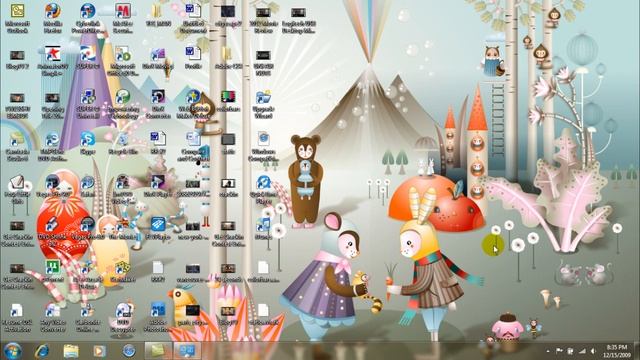Click the Show desktop strip at taskbar end
This screenshot has width=640, height=360.
tap(636, 351)
